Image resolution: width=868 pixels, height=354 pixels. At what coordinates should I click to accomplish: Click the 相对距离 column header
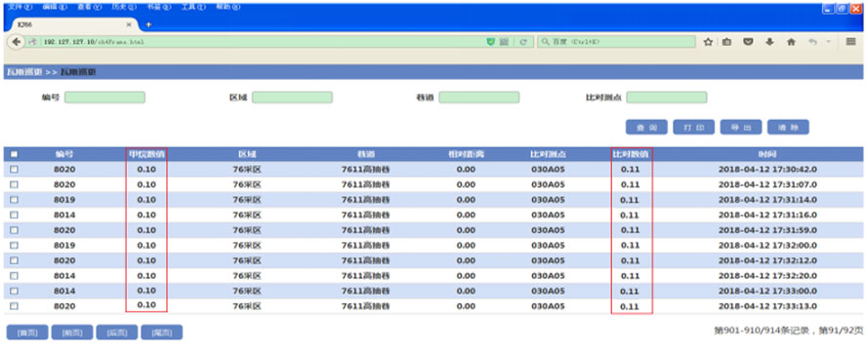466,154
